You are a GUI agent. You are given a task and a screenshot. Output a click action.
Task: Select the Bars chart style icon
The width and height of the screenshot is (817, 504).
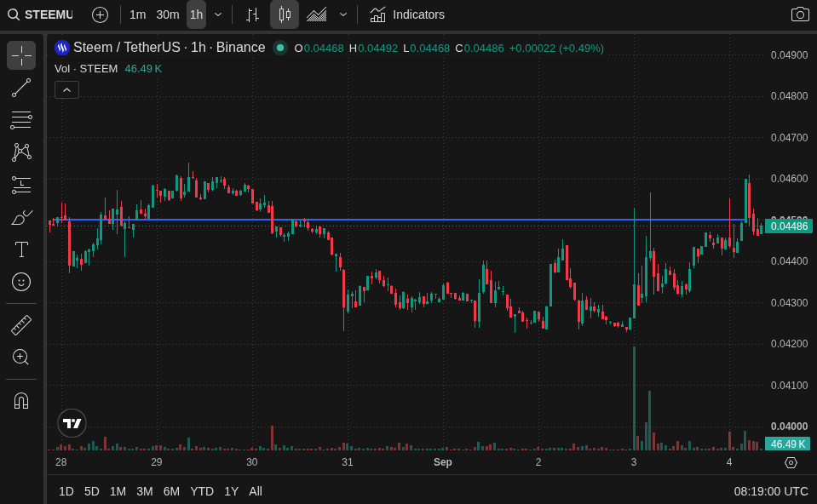(253, 14)
